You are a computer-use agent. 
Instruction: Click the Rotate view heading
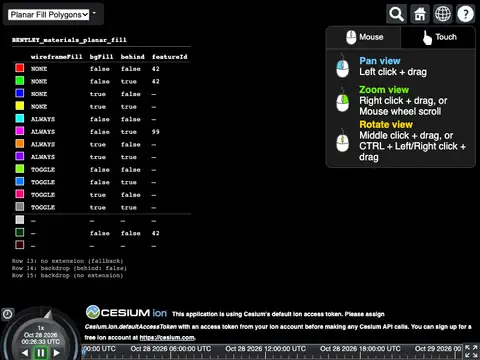click(386, 125)
